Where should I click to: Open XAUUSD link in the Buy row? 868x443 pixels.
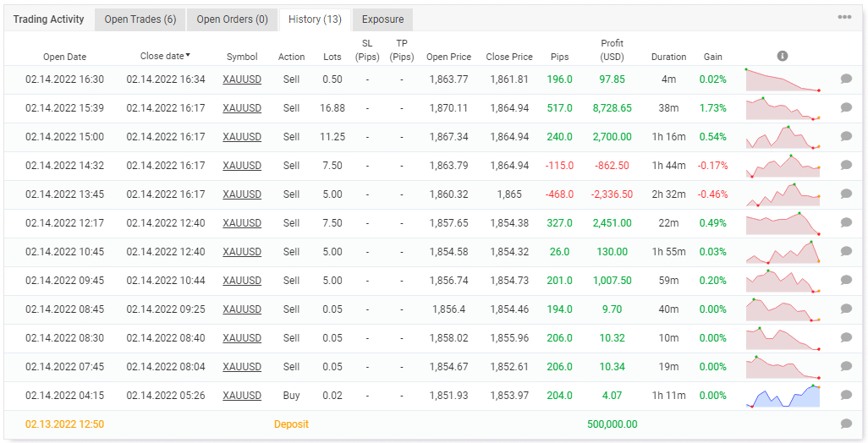point(242,396)
